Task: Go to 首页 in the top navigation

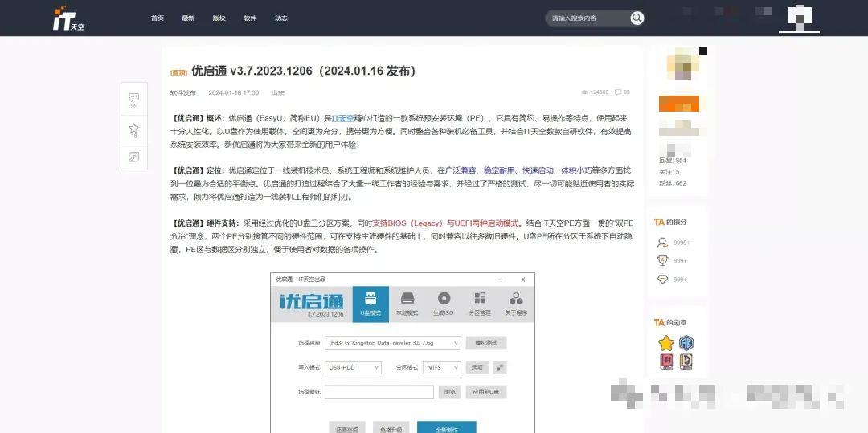Action: click(158, 18)
